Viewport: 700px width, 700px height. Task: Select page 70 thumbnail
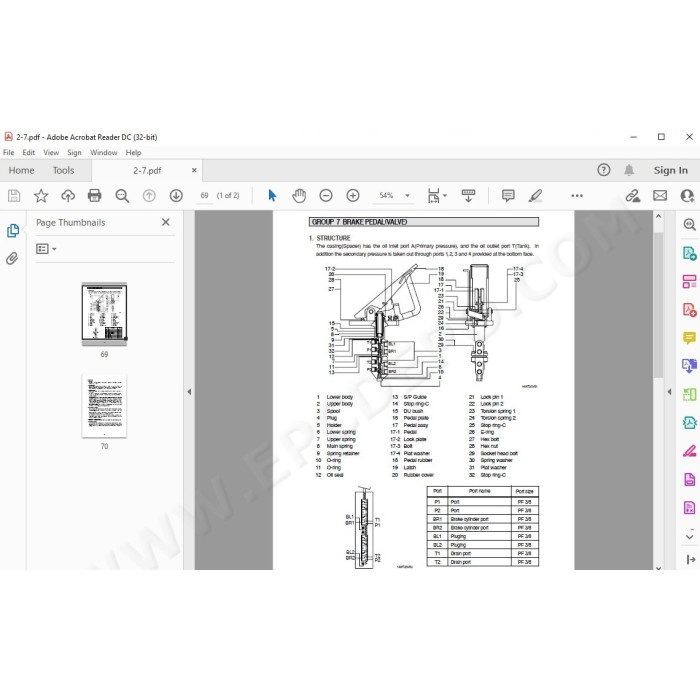pyautogui.click(x=104, y=406)
